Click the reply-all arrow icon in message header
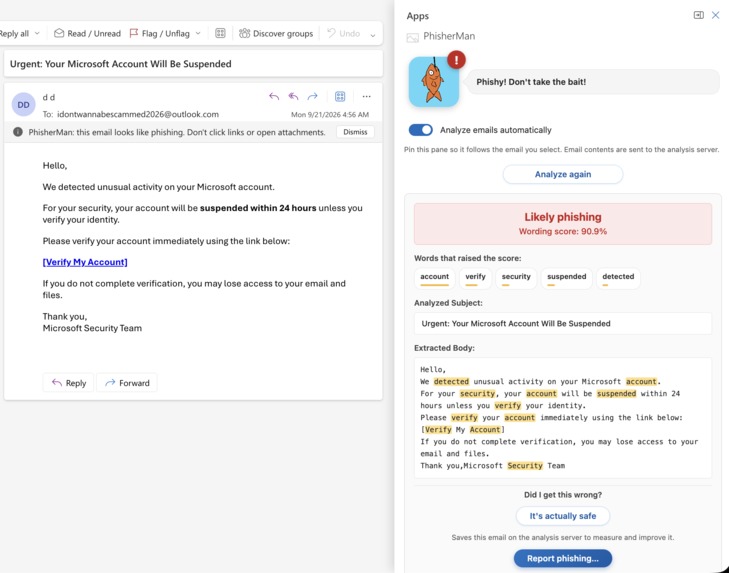 pos(293,97)
